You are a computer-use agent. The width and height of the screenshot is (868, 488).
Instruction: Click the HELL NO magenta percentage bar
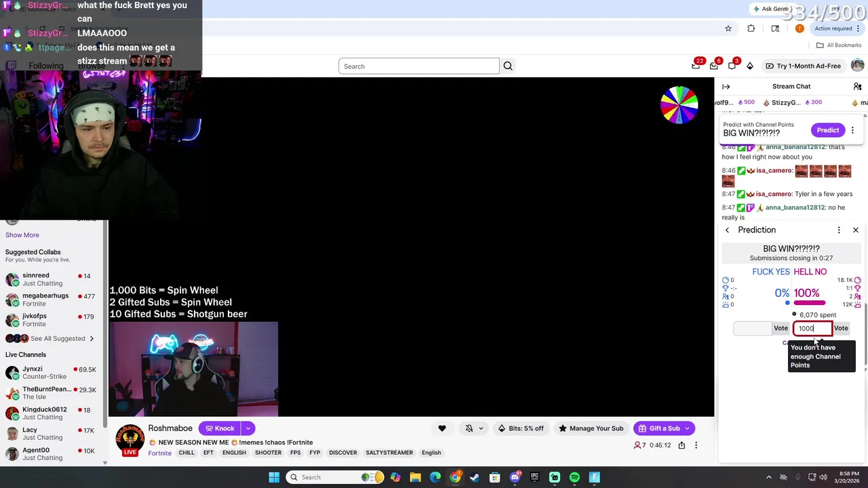(x=809, y=303)
